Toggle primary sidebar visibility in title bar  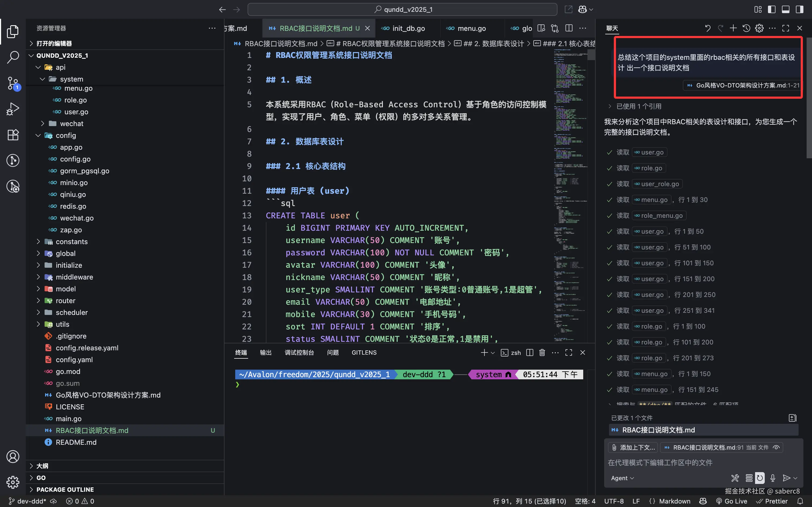[x=772, y=9]
